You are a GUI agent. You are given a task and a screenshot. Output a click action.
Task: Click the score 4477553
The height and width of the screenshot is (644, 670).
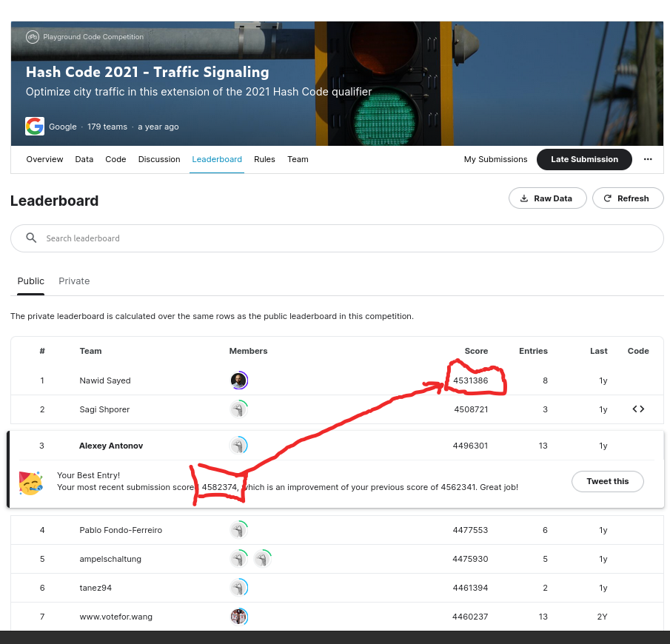tap(470, 530)
